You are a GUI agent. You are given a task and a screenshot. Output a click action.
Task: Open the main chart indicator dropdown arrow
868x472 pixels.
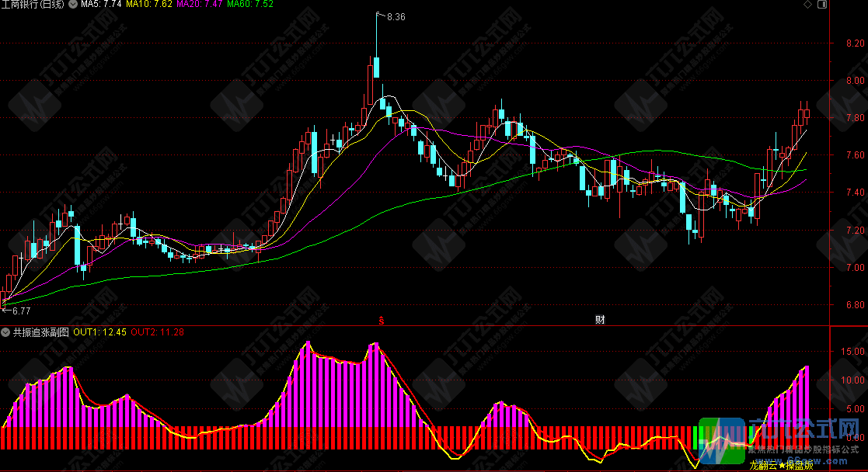coord(73,5)
